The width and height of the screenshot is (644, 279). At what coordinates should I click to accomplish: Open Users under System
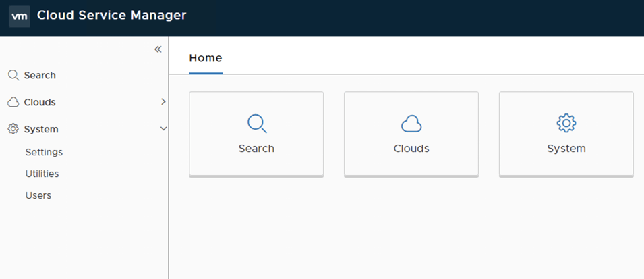point(38,195)
